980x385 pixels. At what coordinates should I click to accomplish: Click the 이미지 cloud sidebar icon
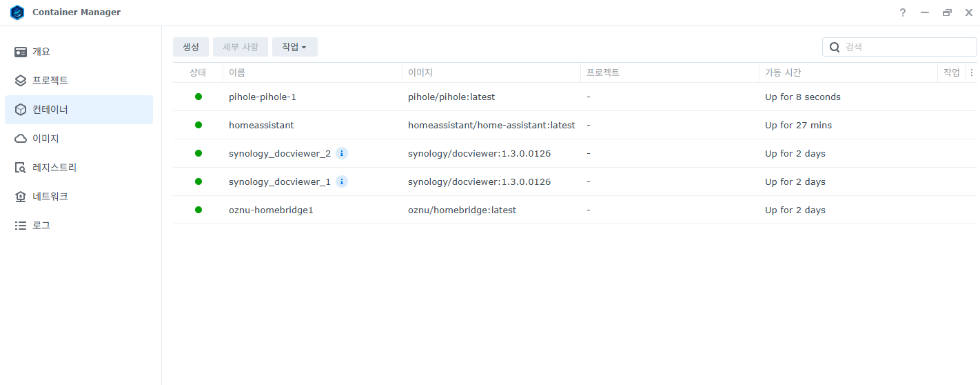[21, 139]
